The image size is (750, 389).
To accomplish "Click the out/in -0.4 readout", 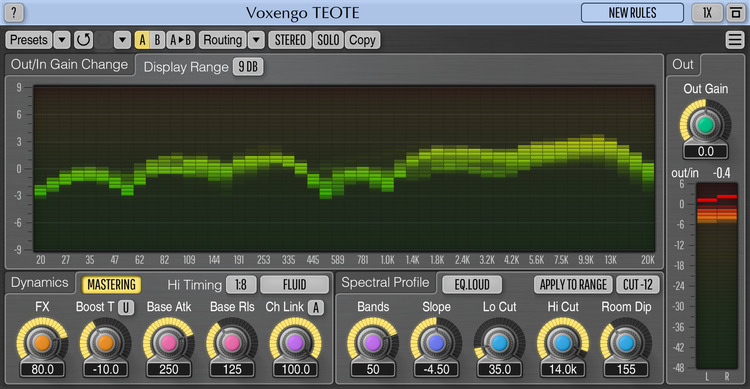I will point(721,173).
